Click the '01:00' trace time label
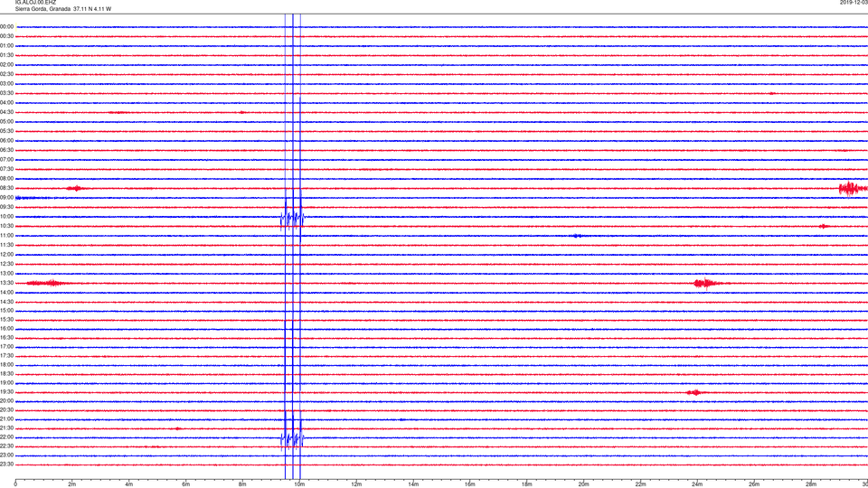 6,46
